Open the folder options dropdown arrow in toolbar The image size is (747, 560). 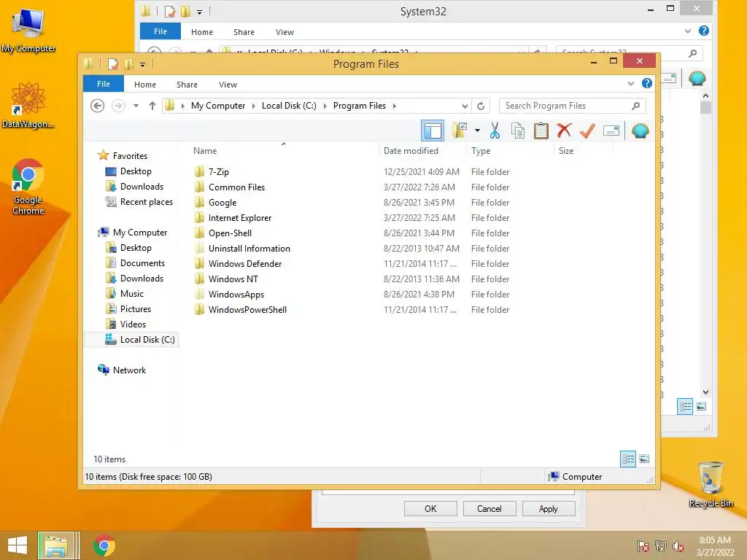[477, 131]
